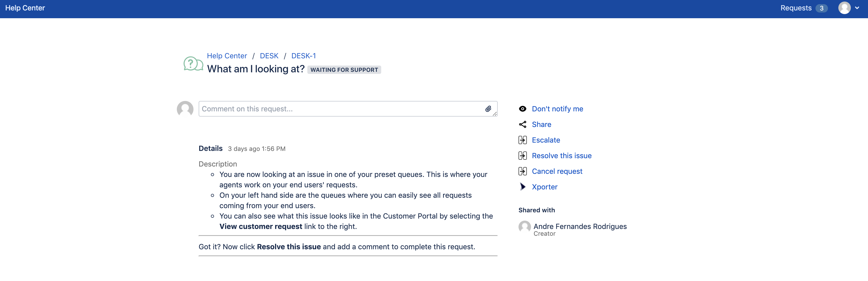Go to Help Center header title
The width and height of the screenshot is (868, 281).
[25, 8]
